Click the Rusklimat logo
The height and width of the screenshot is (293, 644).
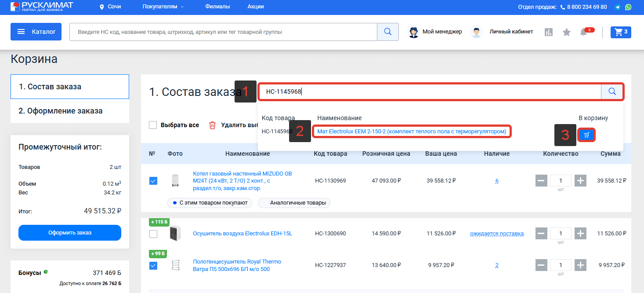42,7
